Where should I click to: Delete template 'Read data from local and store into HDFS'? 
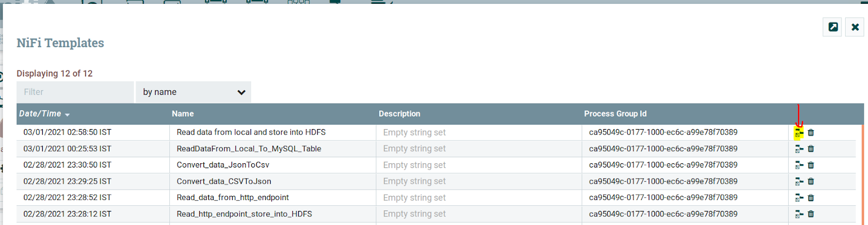coord(811,132)
